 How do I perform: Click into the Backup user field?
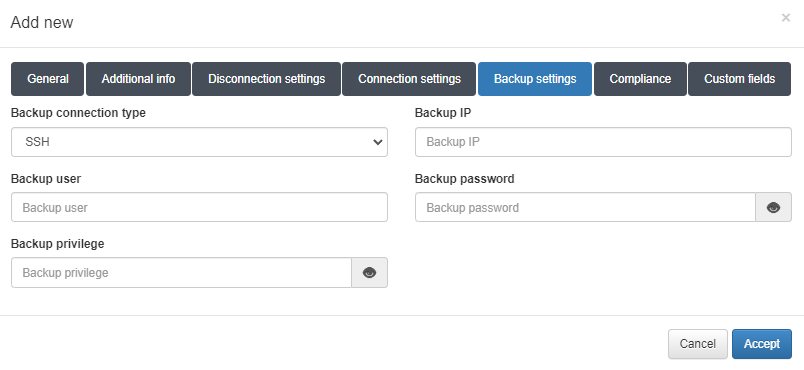[x=199, y=208]
